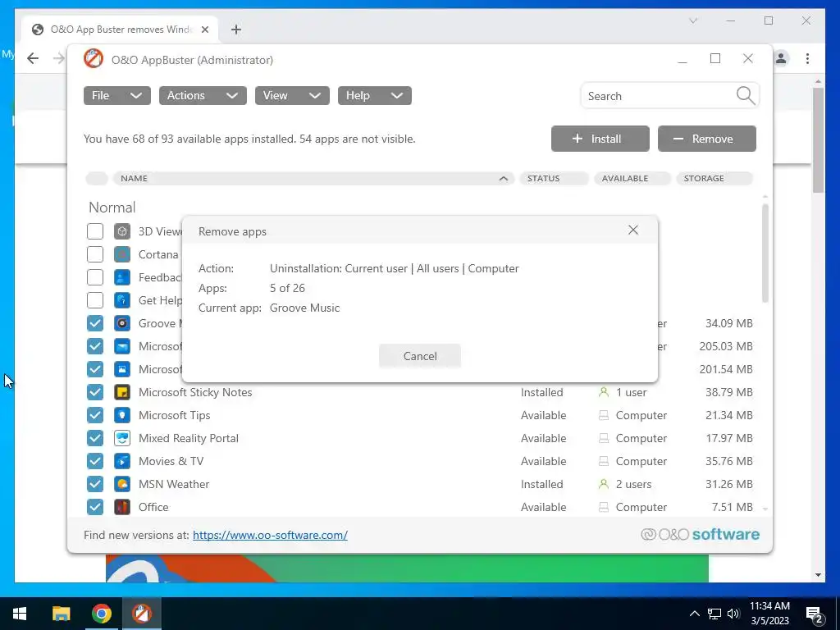The image size is (840, 630).
Task: Open the notification center icon
Action: tap(815, 614)
